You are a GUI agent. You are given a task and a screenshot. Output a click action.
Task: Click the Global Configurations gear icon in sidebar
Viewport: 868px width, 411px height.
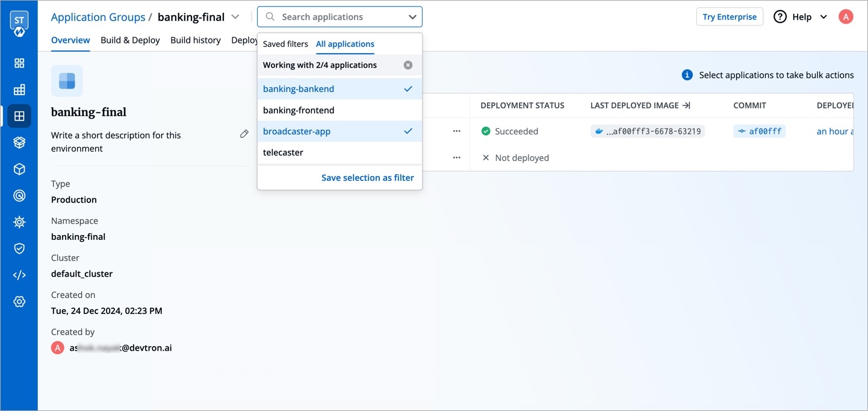(19, 302)
